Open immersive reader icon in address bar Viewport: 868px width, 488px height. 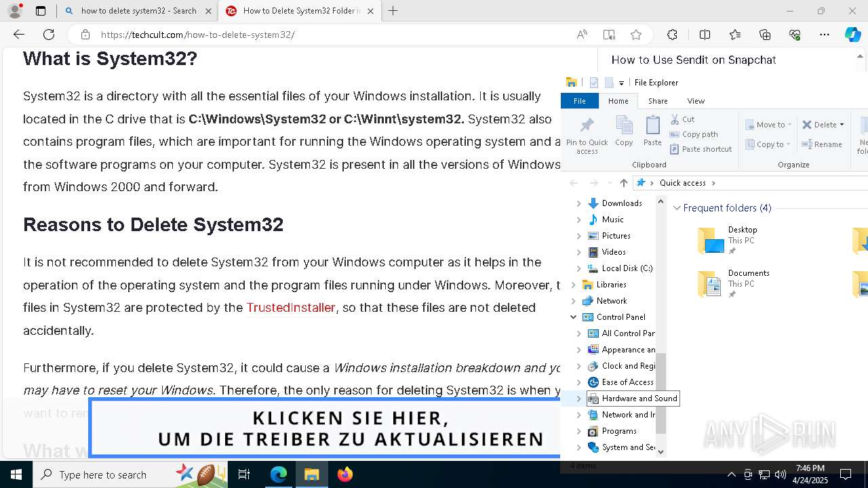pos(609,35)
